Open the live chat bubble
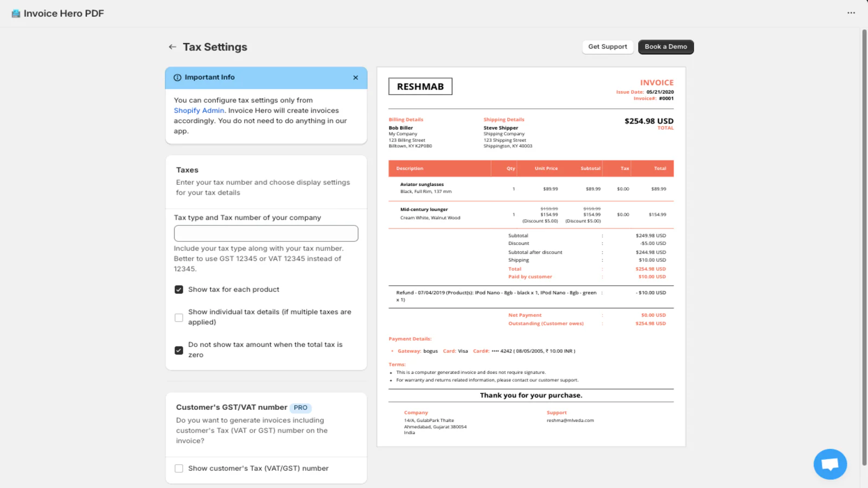Screen dimensions: 868x488 tap(829, 464)
